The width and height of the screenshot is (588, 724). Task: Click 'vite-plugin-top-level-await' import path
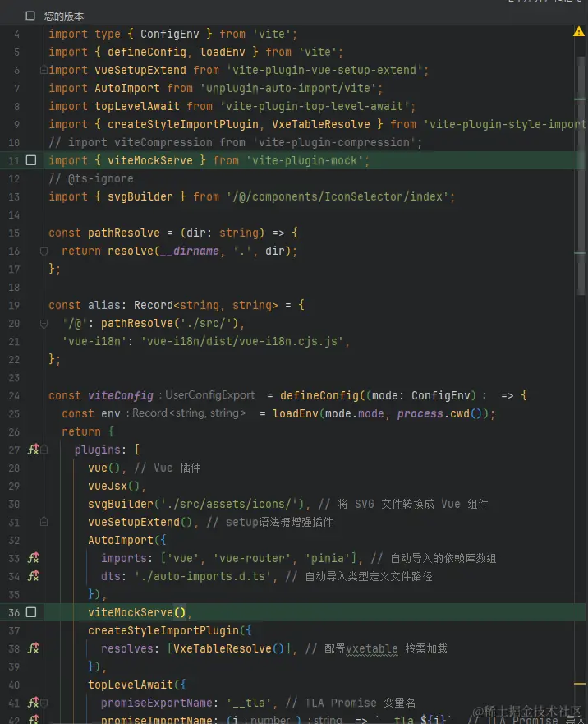(x=315, y=106)
